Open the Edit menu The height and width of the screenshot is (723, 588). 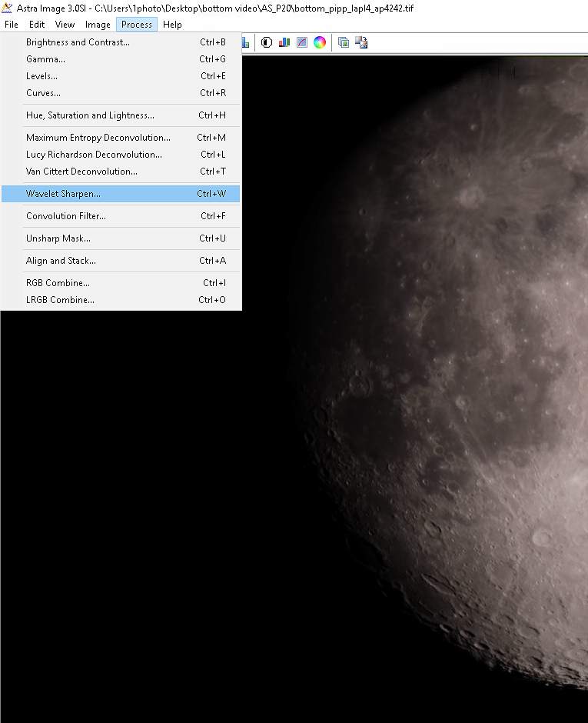pyautogui.click(x=37, y=25)
